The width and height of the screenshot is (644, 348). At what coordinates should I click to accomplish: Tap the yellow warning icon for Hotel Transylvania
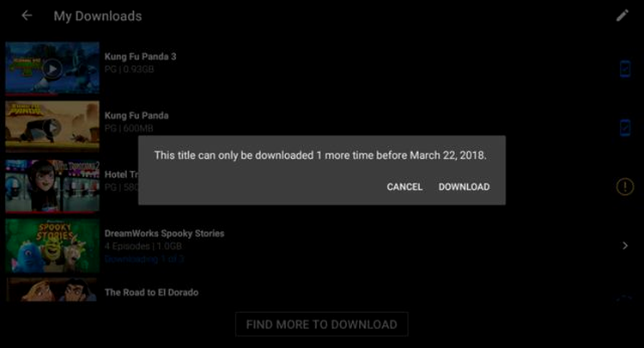(625, 186)
